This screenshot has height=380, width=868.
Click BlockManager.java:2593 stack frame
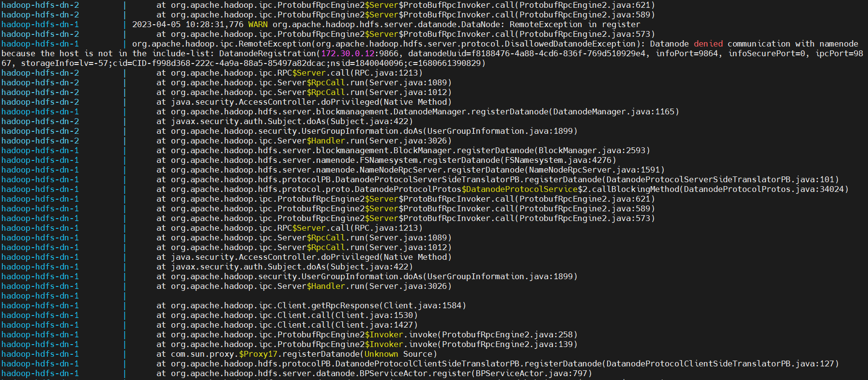[x=403, y=150]
